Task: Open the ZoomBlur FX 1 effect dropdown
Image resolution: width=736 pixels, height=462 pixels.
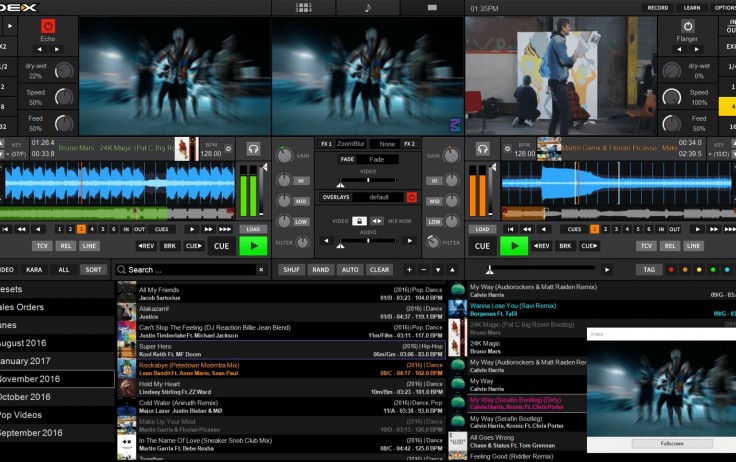Action: 350,144
